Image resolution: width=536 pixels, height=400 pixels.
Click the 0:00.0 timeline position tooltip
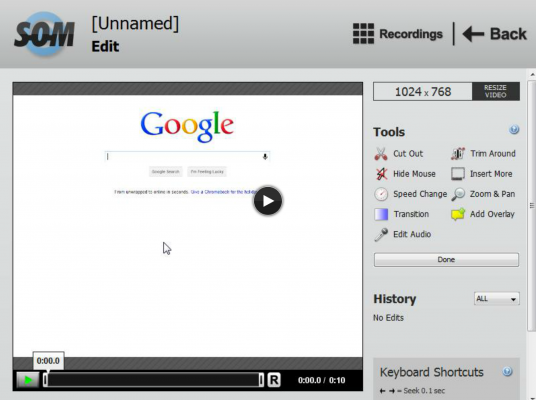pyautogui.click(x=48, y=361)
